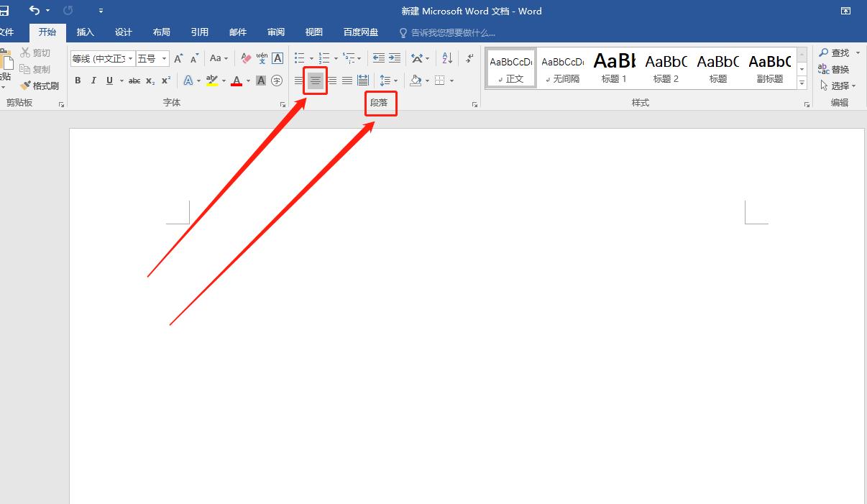The image size is (867, 504).
Task: Open Customize Quick Access Toolbar dropdown
Action: (x=101, y=11)
